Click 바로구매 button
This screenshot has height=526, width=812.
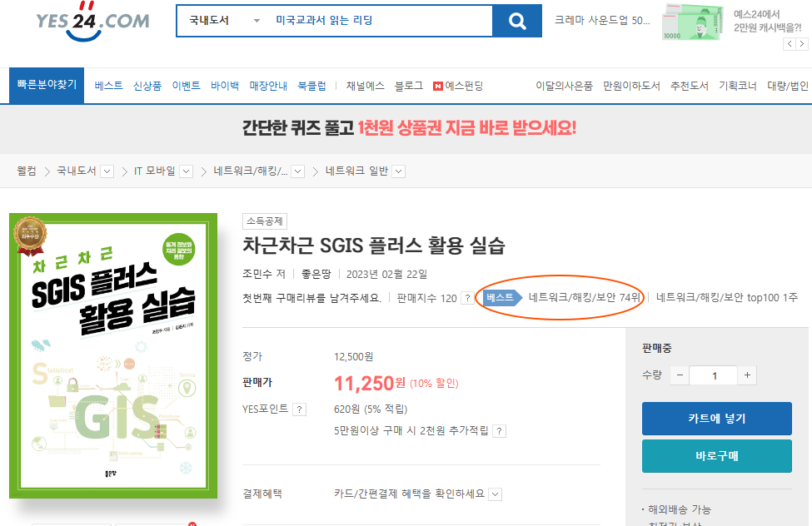[717, 456]
